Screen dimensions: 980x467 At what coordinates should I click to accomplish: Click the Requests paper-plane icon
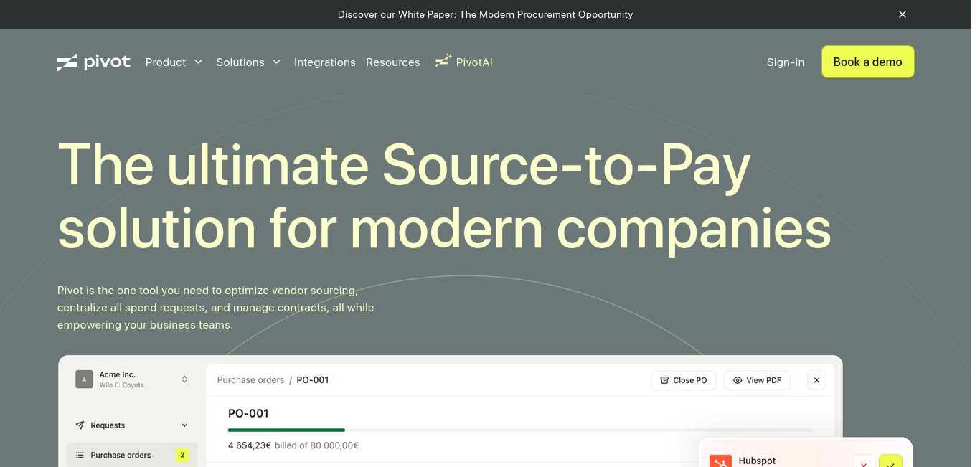[x=80, y=425]
